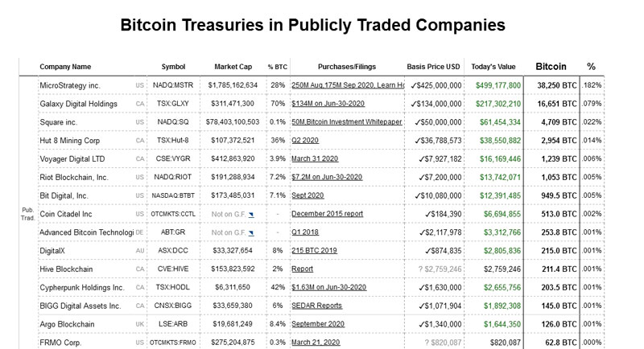
Task: Open the '215 BTC 2019' DigitalX link
Action: coord(314,251)
